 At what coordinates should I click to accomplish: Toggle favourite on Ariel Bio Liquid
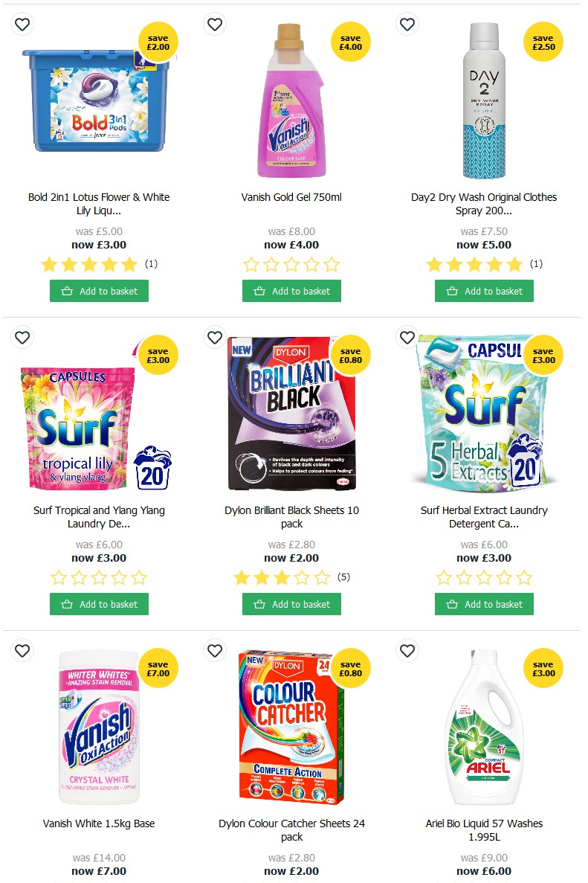pos(407,650)
